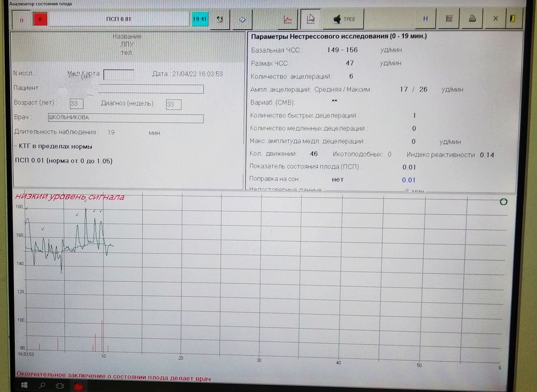
Task: Click 'Окончательное заключение о состоянии плода' notice
Action: coord(114,376)
